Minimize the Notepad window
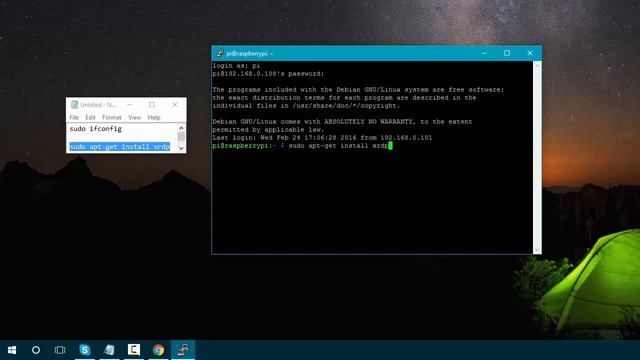The image size is (640, 360). point(129,104)
